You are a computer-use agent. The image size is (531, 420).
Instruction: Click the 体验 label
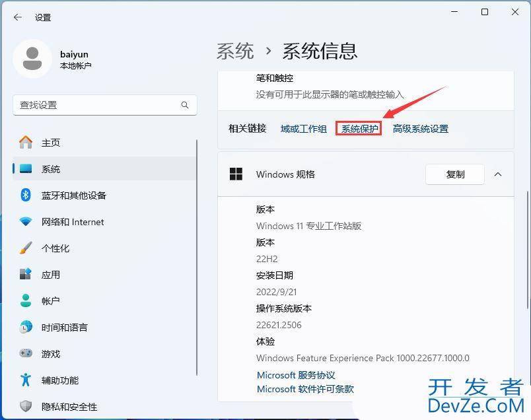265,341
